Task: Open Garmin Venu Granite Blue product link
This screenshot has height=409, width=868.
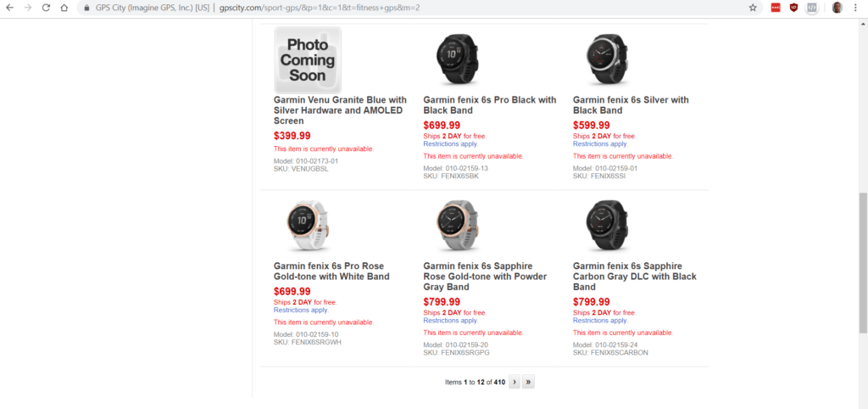Action: (340, 110)
